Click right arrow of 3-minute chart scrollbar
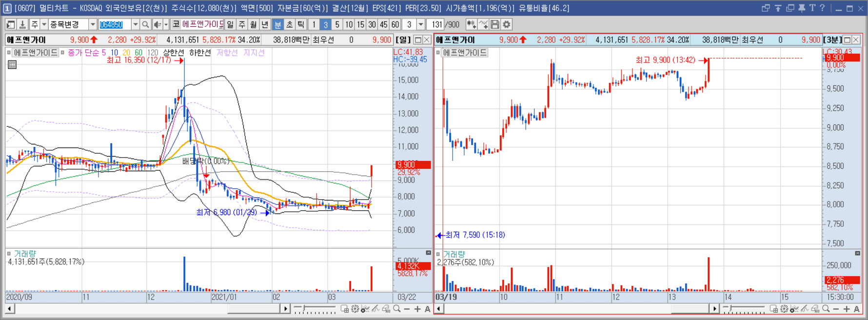 [714, 309]
